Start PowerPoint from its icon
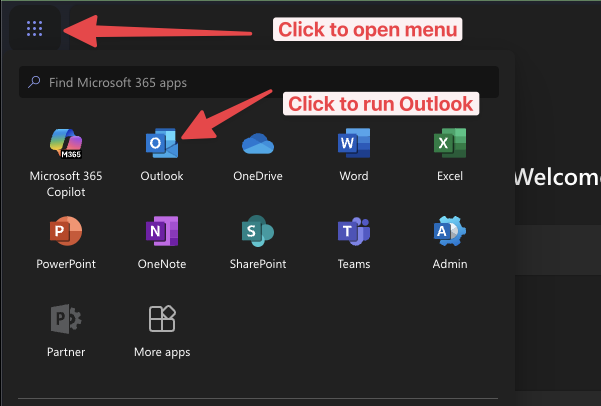601x406 pixels. (x=65, y=233)
